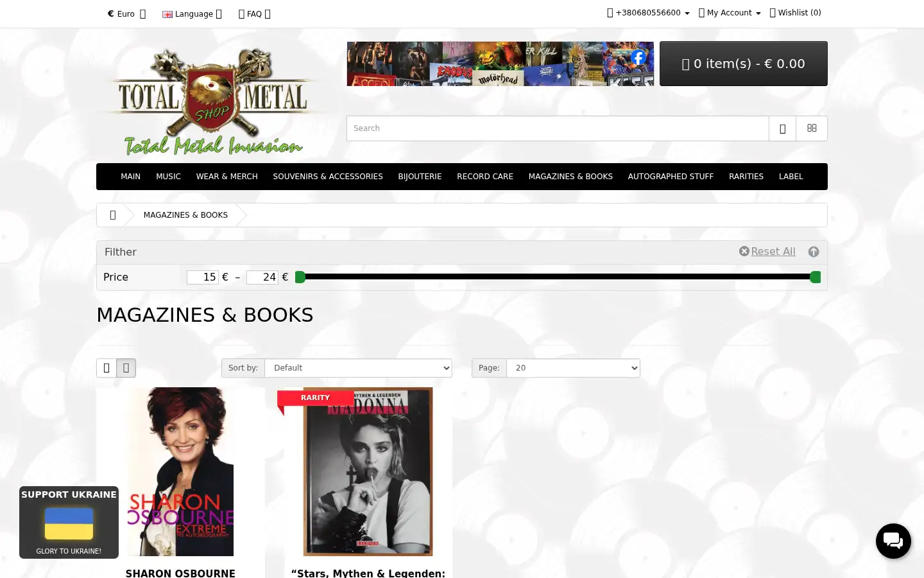Edit the maximum price field showing 24
This screenshot has height=578, width=924.
tap(262, 277)
